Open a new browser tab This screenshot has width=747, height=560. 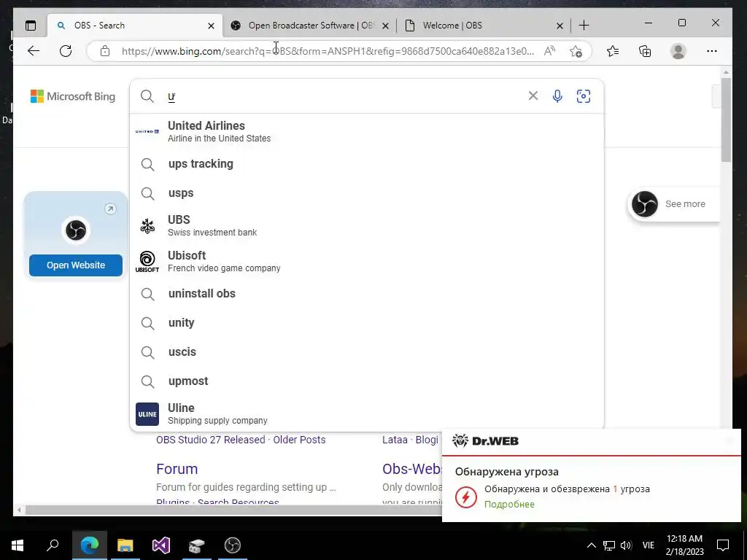(x=584, y=26)
